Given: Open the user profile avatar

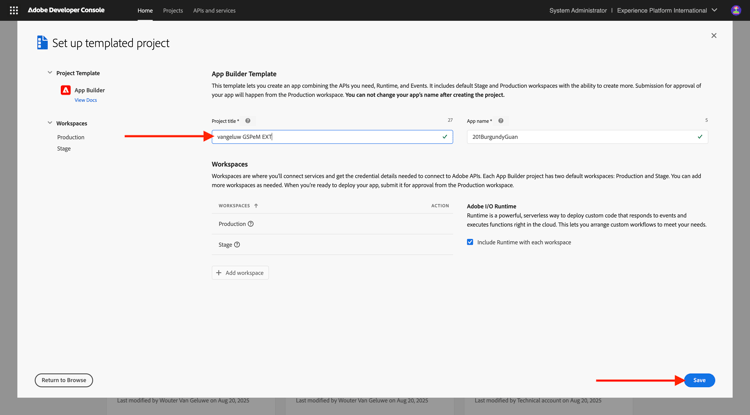Looking at the screenshot, I should (x=736, y=10).
